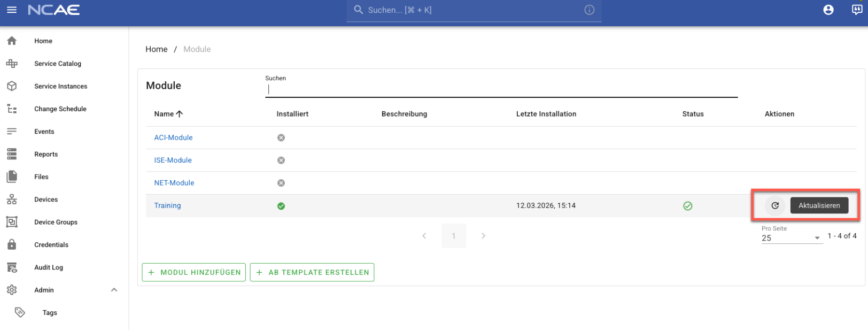Viewport: 868px width, 330px height.
Task: Click the installed checkmark for Training
Action: (281, 206)
